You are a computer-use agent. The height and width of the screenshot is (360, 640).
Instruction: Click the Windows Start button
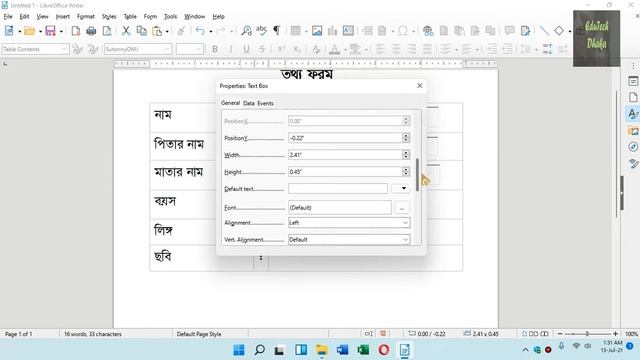coord(239,350)
